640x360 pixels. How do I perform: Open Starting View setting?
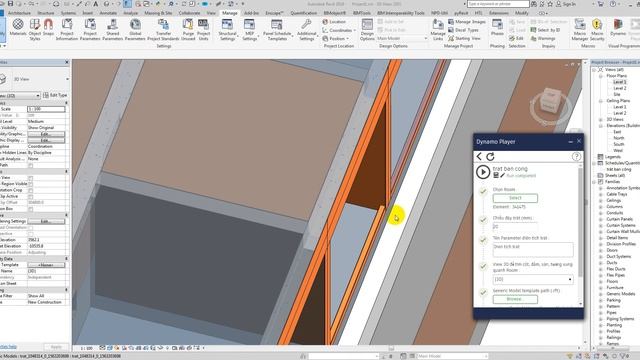464,38
